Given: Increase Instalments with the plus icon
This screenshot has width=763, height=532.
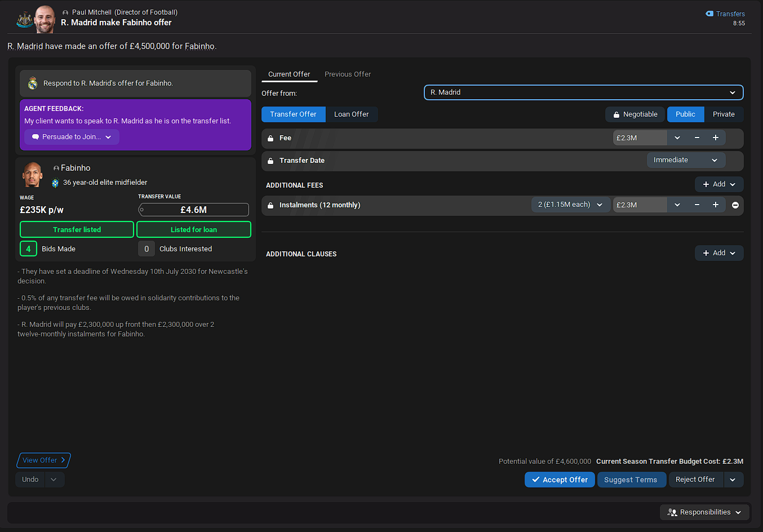Looking at the screenshot, I should [x=716, y=205].
